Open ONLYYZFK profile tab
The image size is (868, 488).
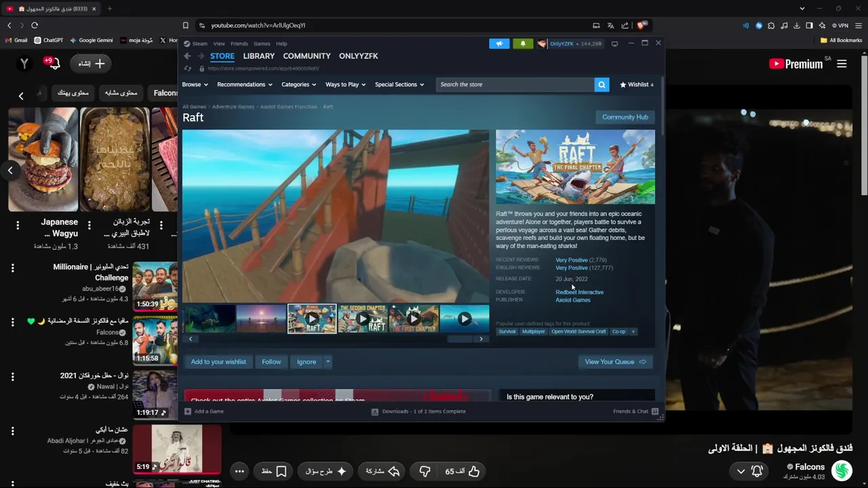point(359,56)
